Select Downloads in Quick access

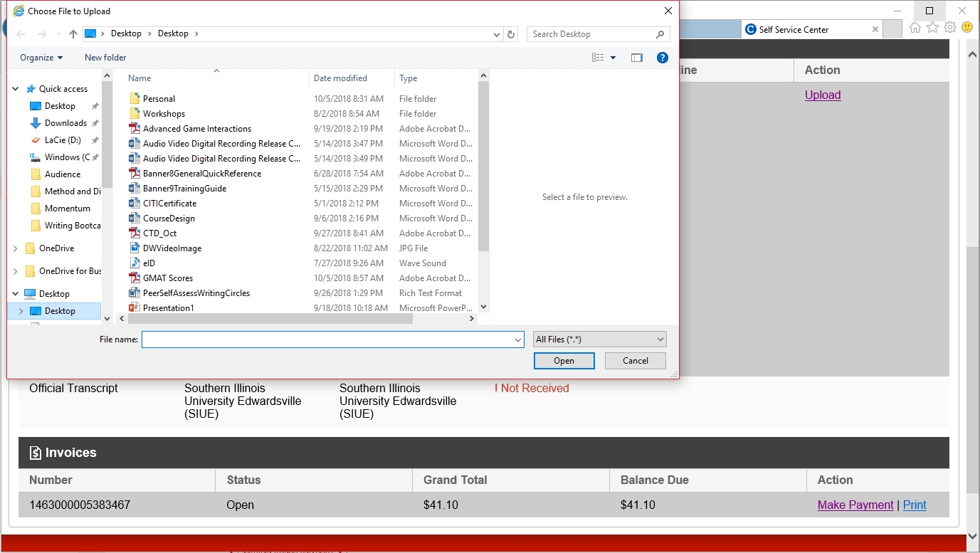(x=65, y=123)
